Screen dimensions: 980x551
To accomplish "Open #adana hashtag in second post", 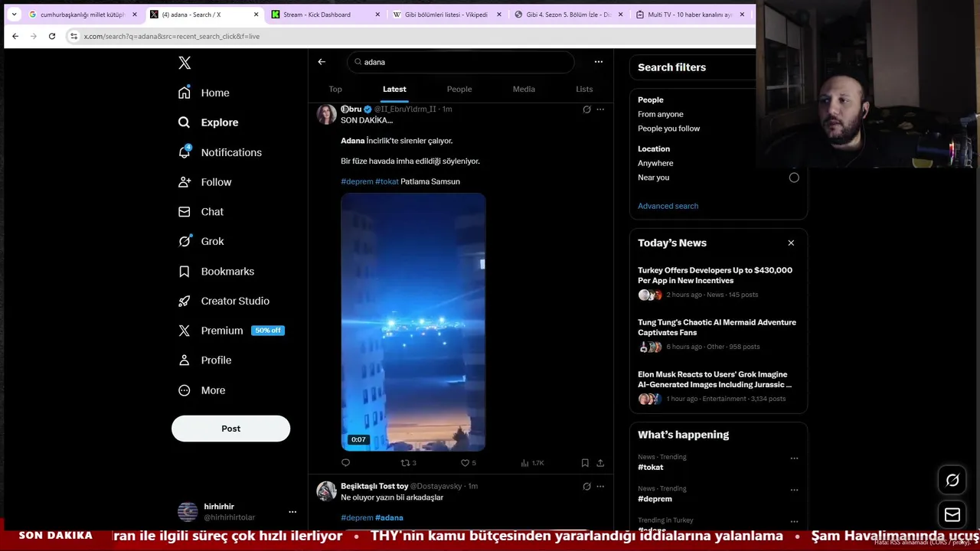I will [389, 518].
